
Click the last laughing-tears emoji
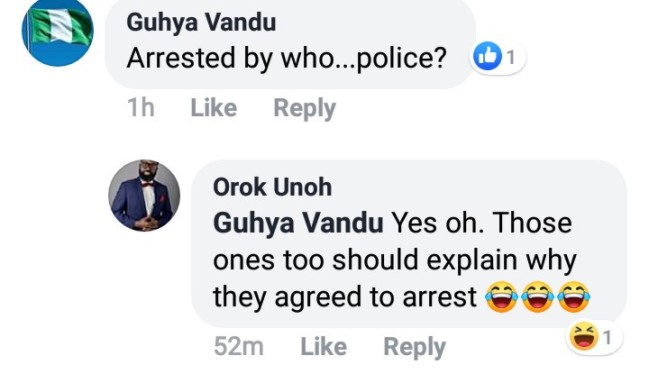coord(574,296)
